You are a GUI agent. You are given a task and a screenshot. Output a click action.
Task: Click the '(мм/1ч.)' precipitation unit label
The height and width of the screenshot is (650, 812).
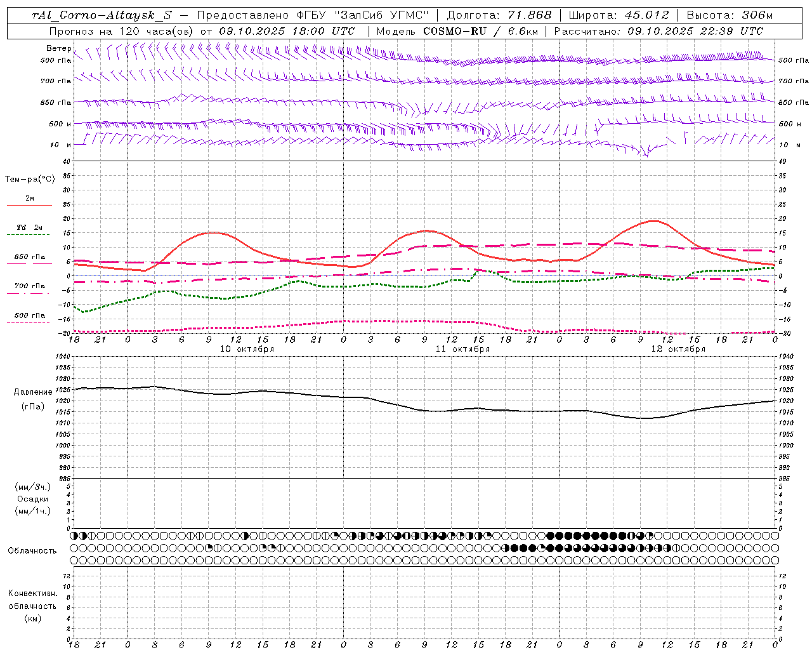coord(33,511)
